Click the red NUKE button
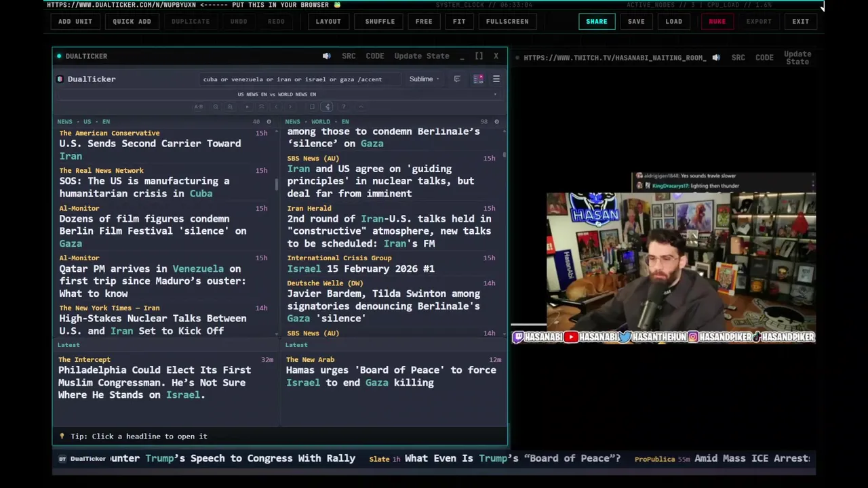The image size is (868, 488). (717, 21)
